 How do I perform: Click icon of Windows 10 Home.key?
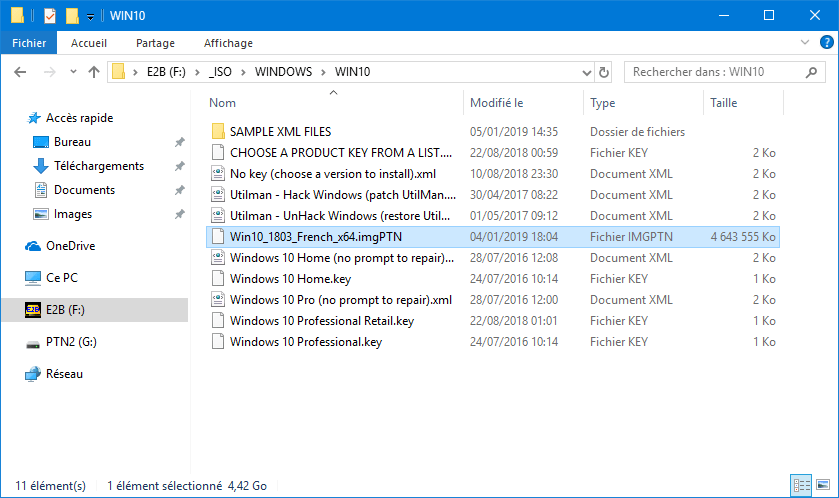coord(218,279)
